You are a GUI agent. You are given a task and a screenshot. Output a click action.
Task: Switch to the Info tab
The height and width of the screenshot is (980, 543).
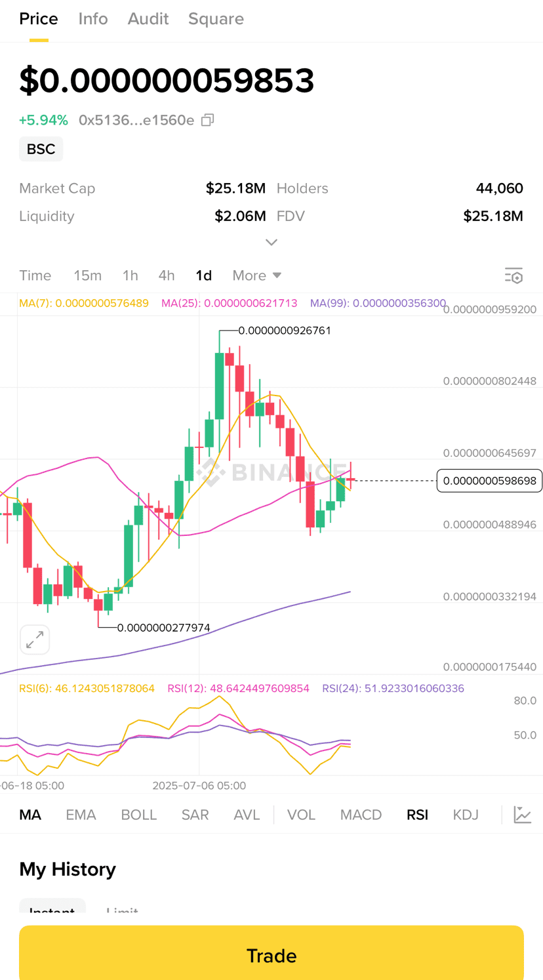(x=93, y=19)
